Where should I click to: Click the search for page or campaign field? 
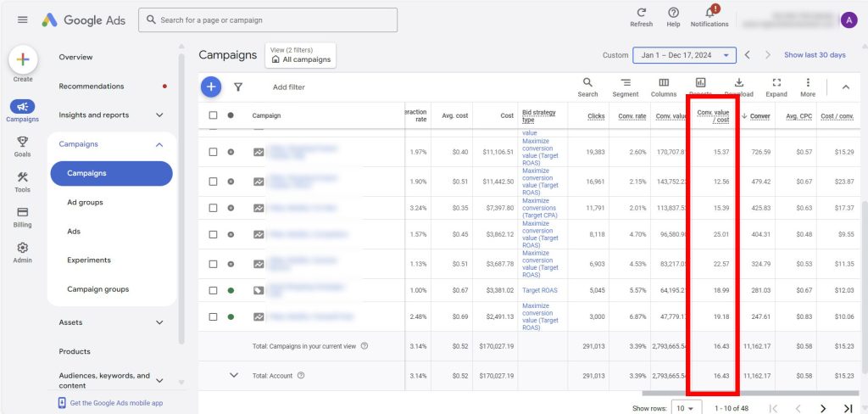pos(268,20)
